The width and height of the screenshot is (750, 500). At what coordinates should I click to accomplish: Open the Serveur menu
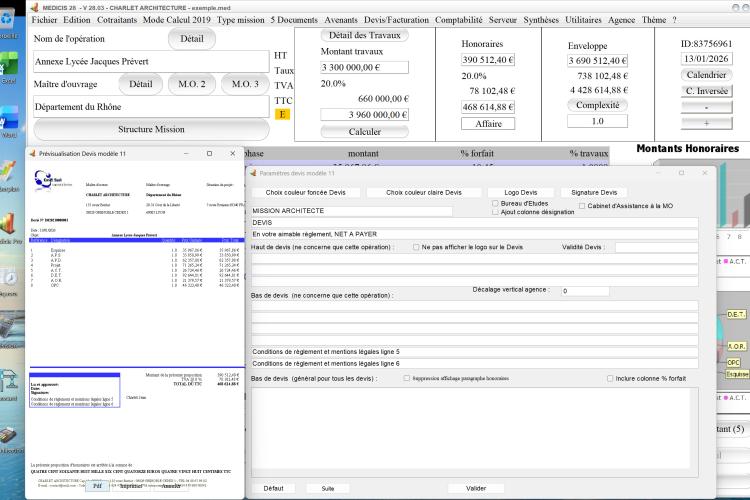(x=503, y=20)
